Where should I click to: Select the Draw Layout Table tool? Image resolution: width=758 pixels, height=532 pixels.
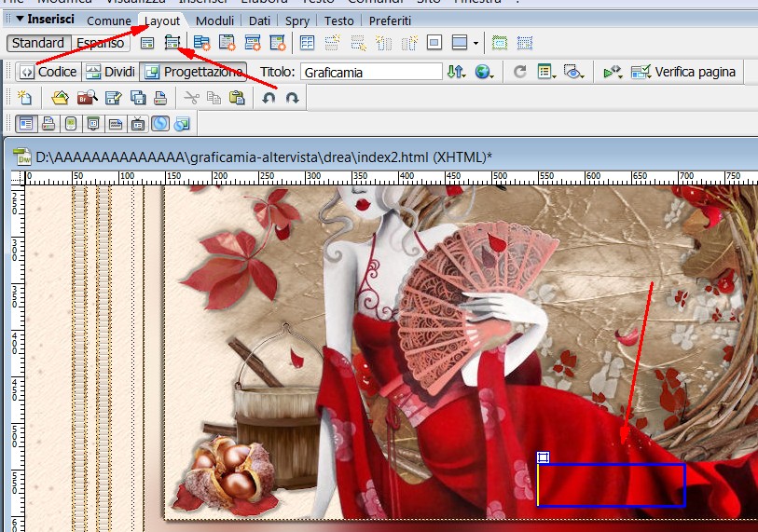500,43
